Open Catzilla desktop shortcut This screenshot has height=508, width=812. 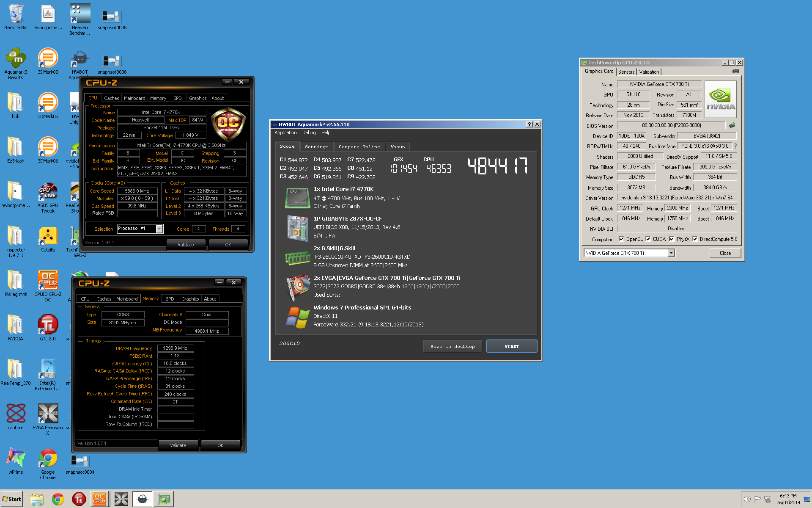pos(48,239)
